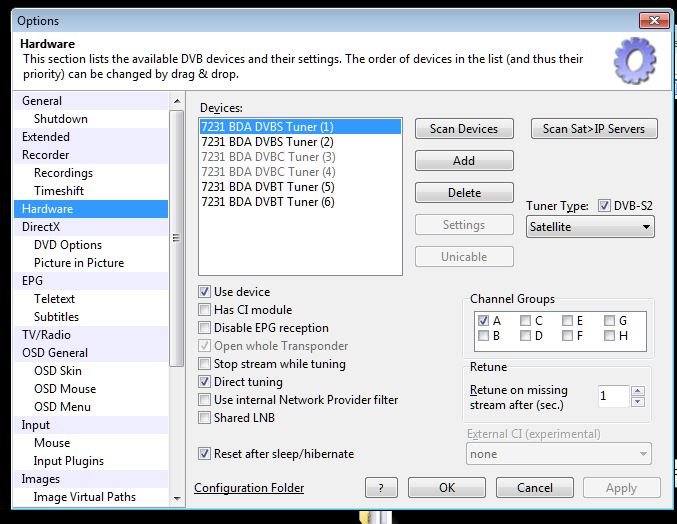Go to Recordings options

pos(91,173)
